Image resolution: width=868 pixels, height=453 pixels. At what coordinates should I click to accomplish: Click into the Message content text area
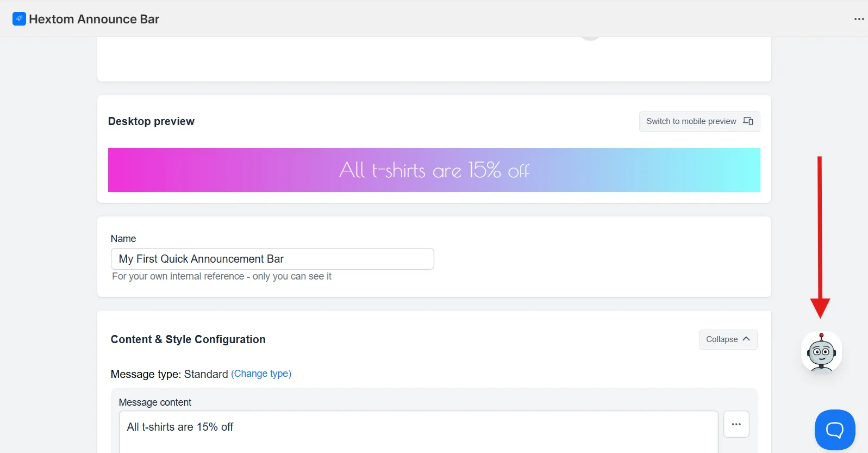[x=419, y=432]
